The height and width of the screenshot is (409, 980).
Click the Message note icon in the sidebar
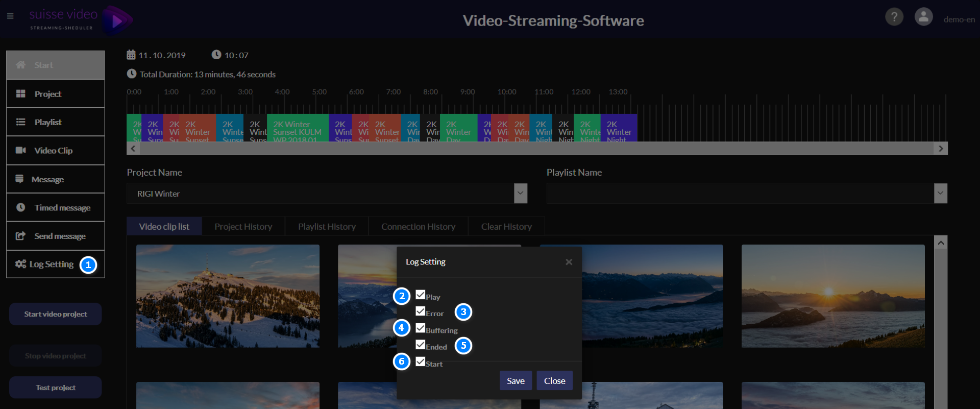pos(19,179)
